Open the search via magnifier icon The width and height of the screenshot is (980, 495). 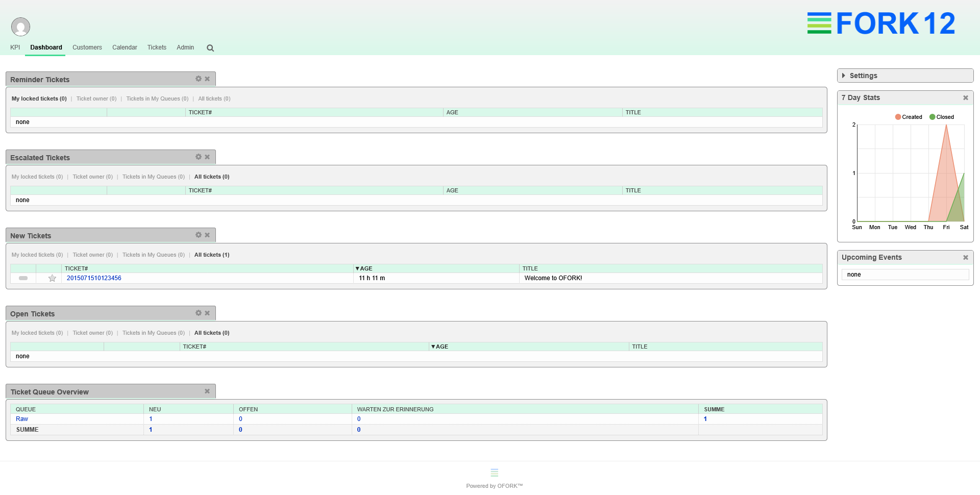(x=210, y=47)
